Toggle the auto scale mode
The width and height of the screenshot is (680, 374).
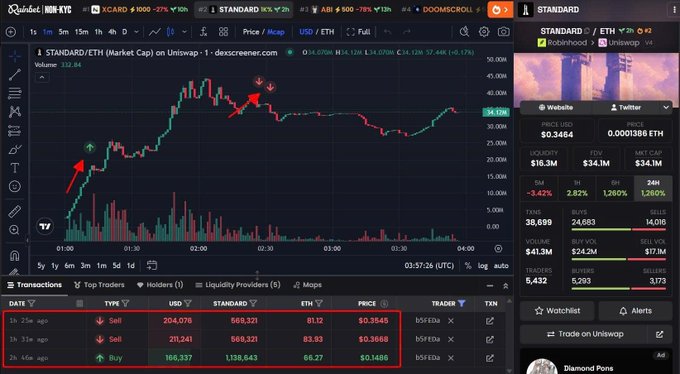coord(501,266)
